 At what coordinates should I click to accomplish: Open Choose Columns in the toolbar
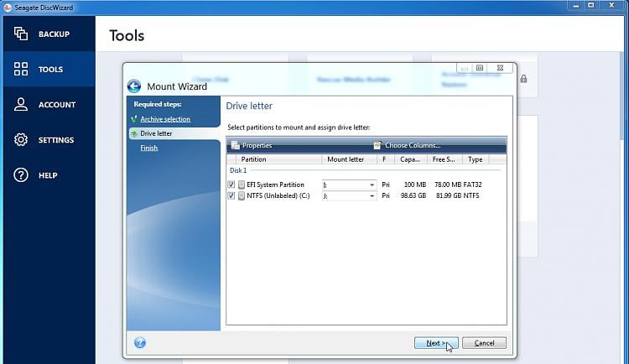[x=407, y=145]
